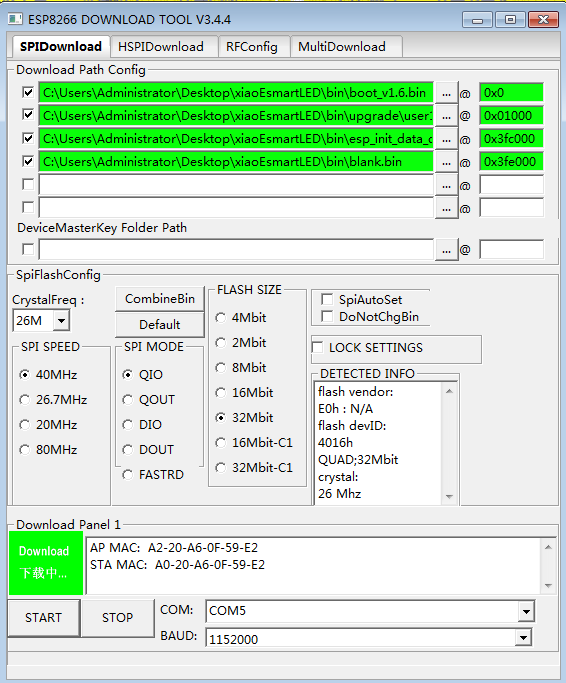
Task: Expand the CrystalFreq 26M dropdown
Action: click(61, 321)
